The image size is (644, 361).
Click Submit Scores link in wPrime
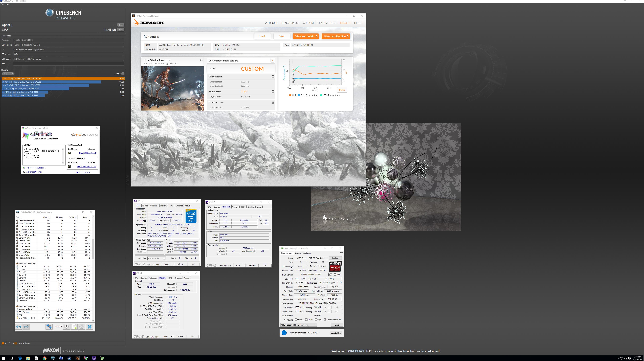[82, 172]
